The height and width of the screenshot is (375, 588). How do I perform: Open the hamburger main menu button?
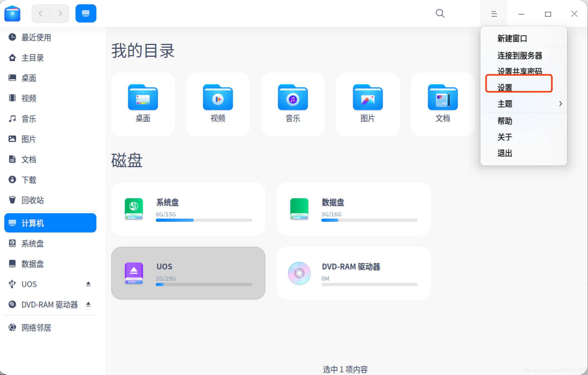(x=494, y=14)
